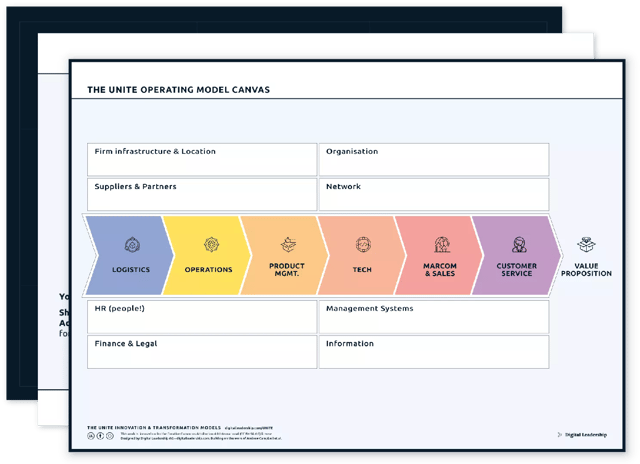The image size is (640, 464).
Task: Click the Marcom & Sales icon
Action: point(442,244)
